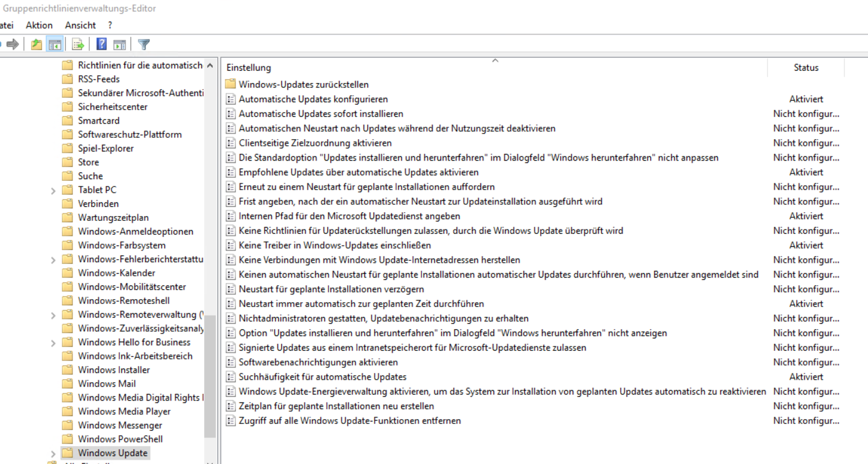Toggle the action pane show/hide icon
Image resolution: width=868 pixels, height=464 pixels.
[x=119, y=44]
